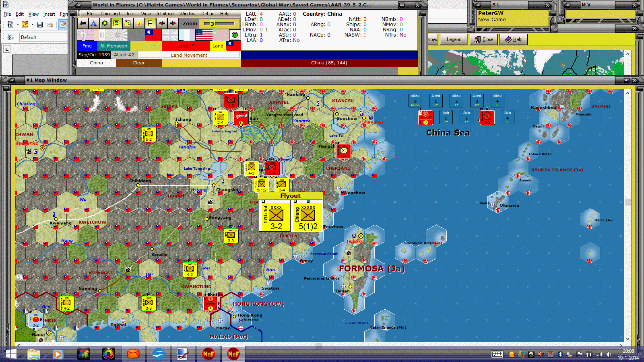
Task: Click the Help button with book icon
Action: coord(514,39)
